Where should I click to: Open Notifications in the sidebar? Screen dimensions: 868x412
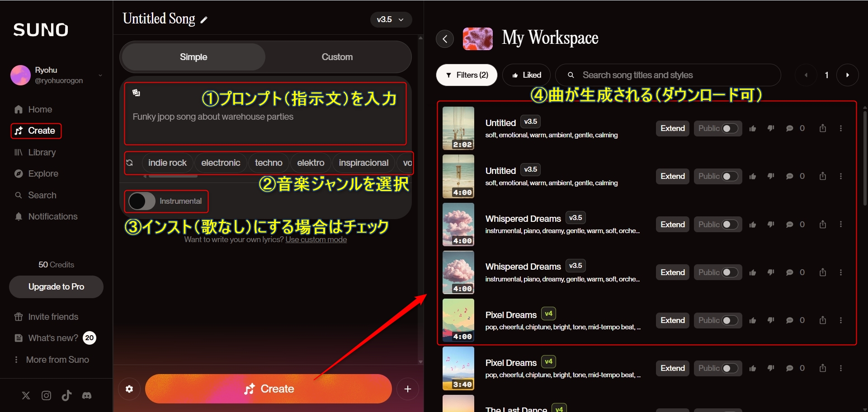[46, 216]
